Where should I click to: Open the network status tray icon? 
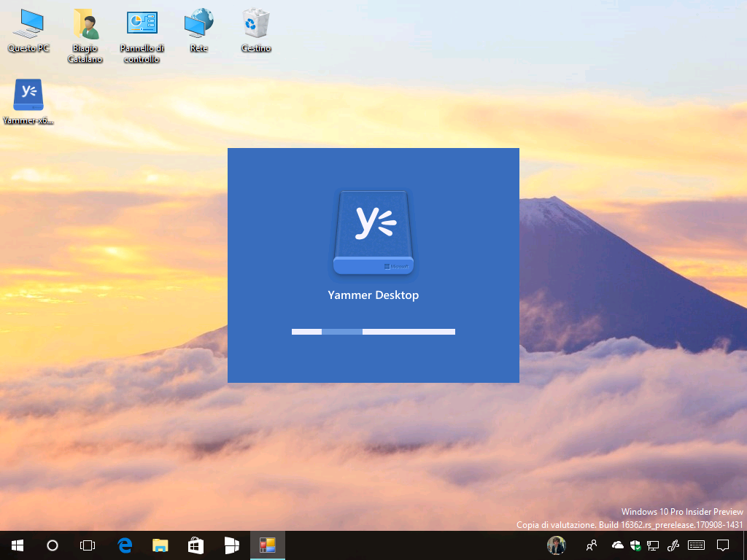click(653, 545)
